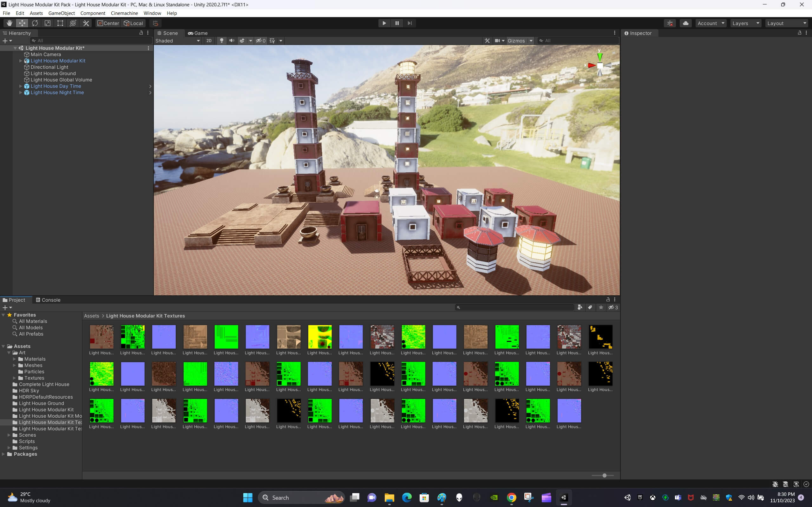Image resolution: width=812 pixels, height=507 pixels.
Task: Expand Light House Day Time object
Action: point(21,86)
